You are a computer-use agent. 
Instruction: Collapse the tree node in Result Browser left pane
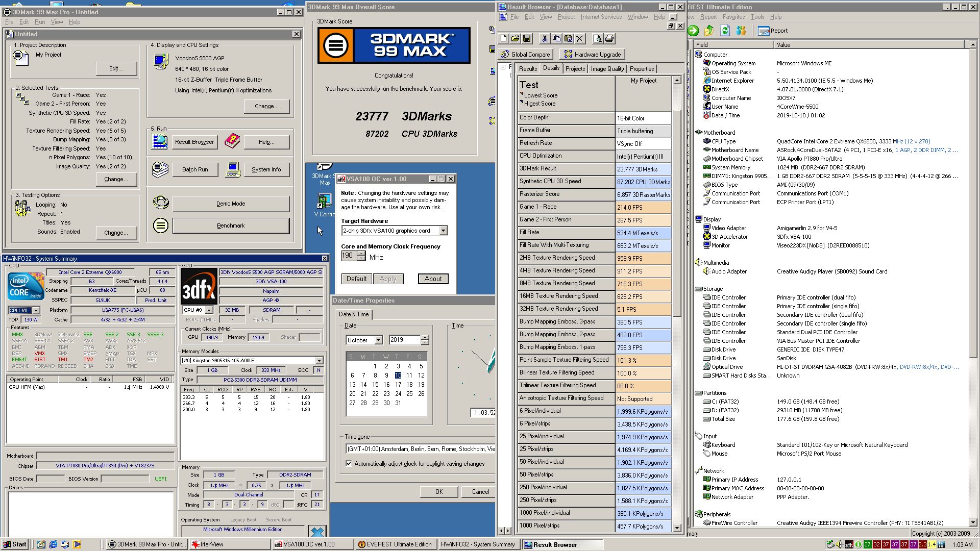click(503, 67)
